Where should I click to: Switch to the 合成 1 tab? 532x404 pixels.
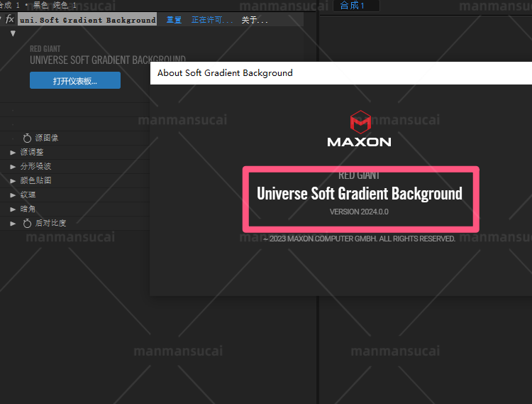point(356,6)
